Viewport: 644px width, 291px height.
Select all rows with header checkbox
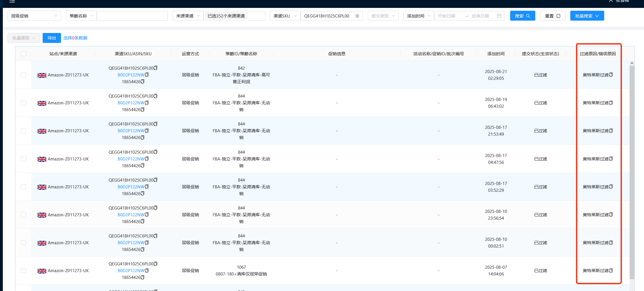pos(23,54)
